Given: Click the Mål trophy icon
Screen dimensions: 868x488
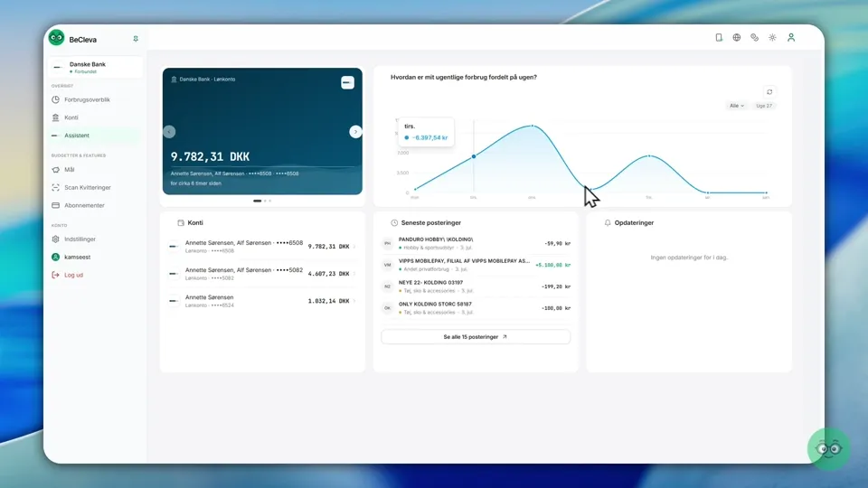Looking at the screenshot, I should 55,170.
